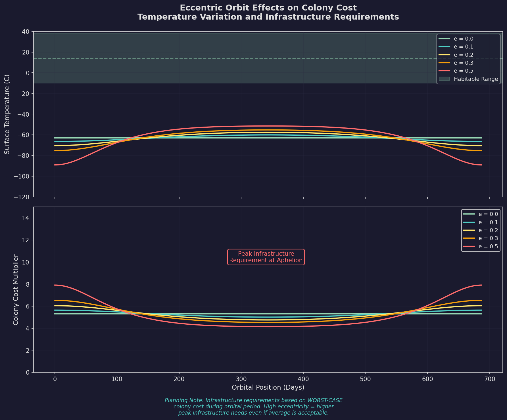Click the subtitle Temperature Variation and Infrastructure Requirements

tap(268, 17)
